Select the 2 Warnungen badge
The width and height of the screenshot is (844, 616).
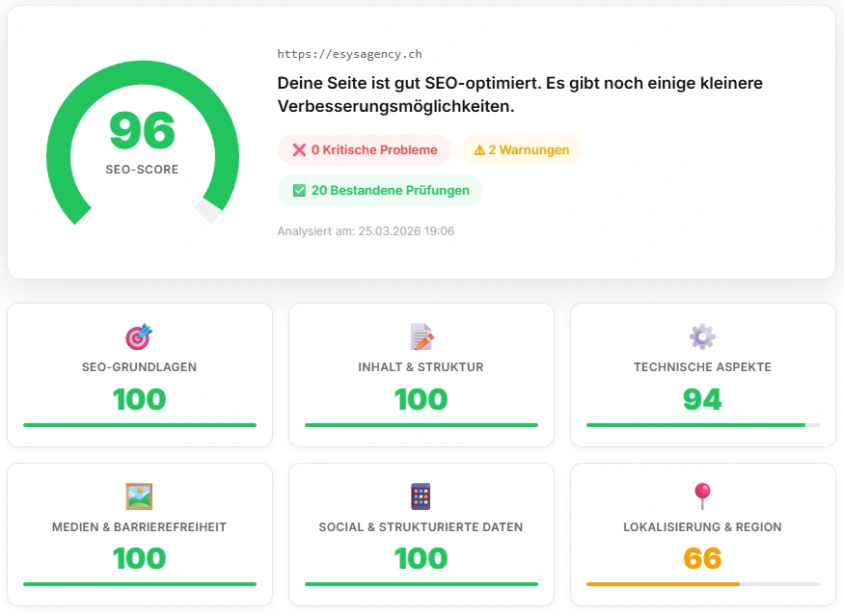point(521,149)
